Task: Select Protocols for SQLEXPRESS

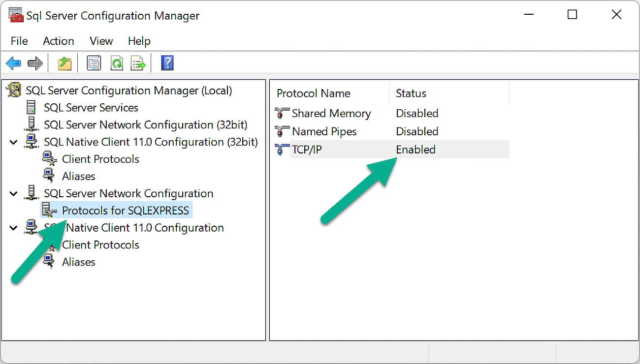Action: click(126, 211)
